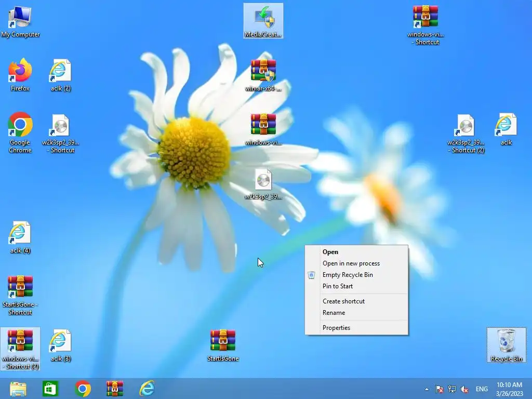Choose Rename in the context menu

[356, 313]
